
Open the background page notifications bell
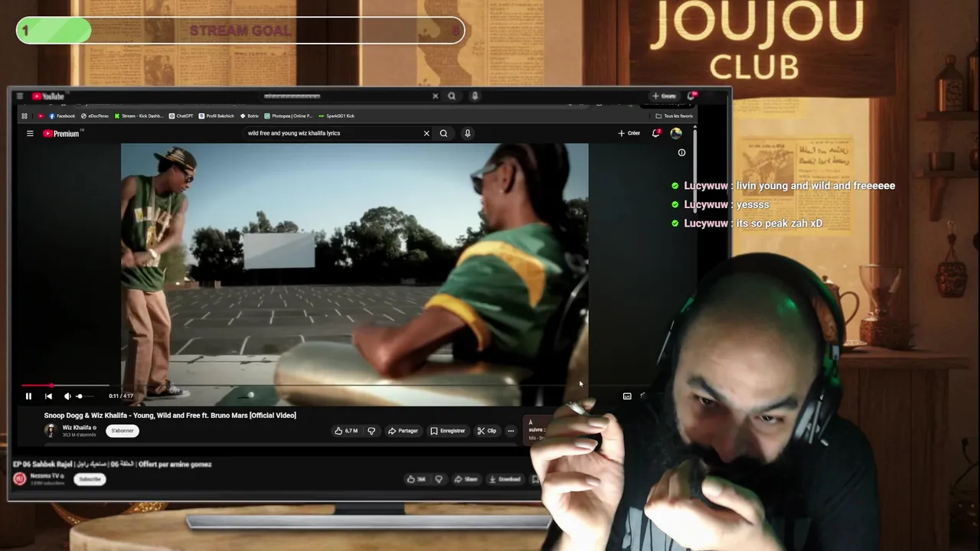point(691,96)
